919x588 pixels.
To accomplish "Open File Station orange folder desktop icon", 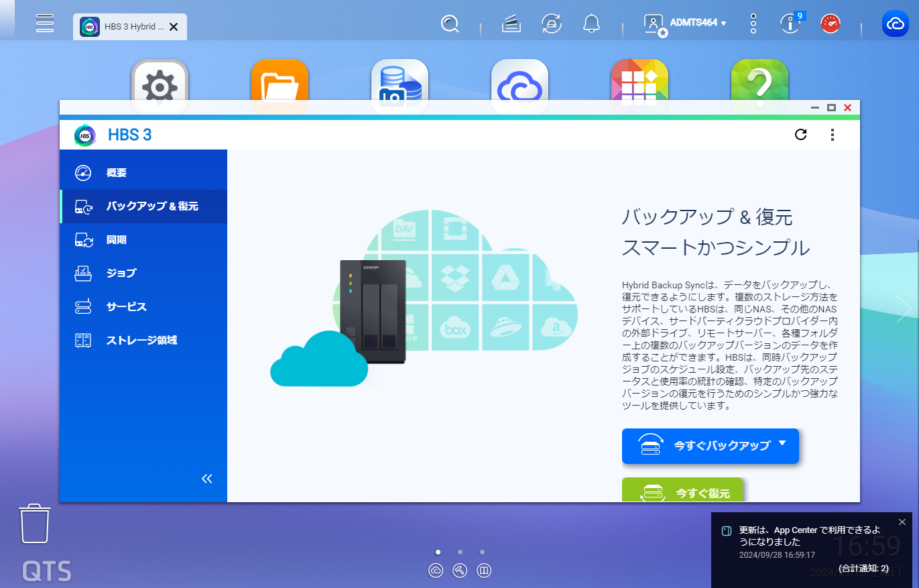I will (280, 80).
